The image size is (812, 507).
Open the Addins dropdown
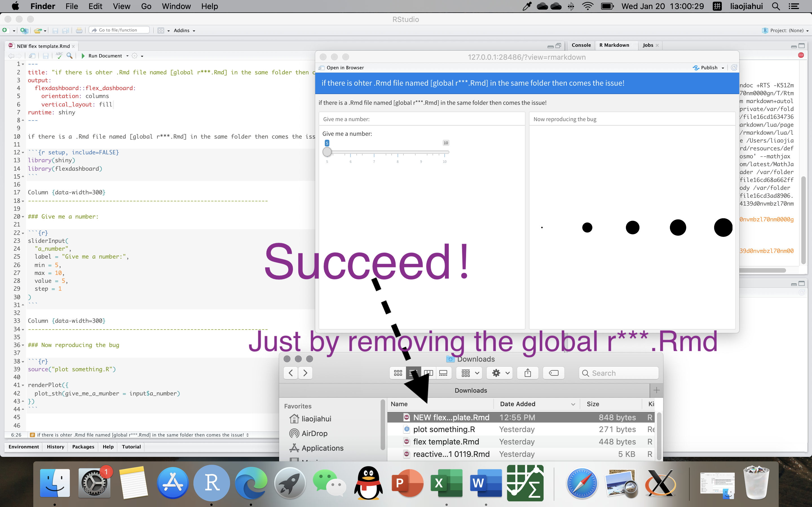182,30
